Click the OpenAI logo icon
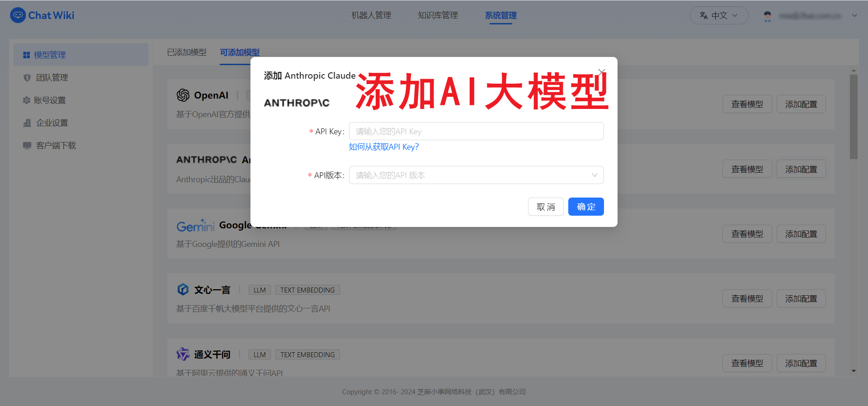Image resolution: width=868 pixels, height=406 pixels. tap(183, 95)
